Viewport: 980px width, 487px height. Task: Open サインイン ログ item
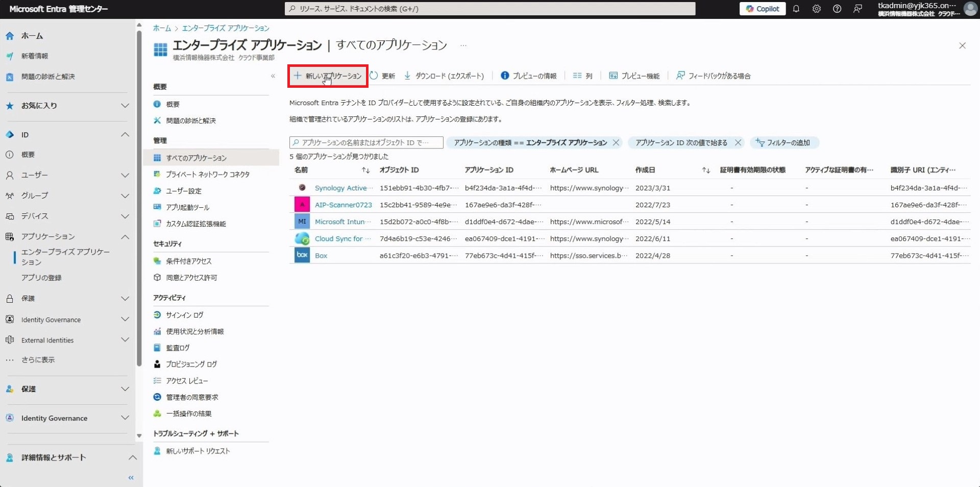click(x=184, y=315)
